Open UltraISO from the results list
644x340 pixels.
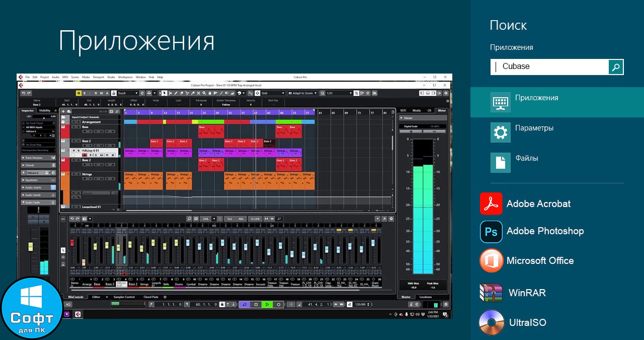513,322
